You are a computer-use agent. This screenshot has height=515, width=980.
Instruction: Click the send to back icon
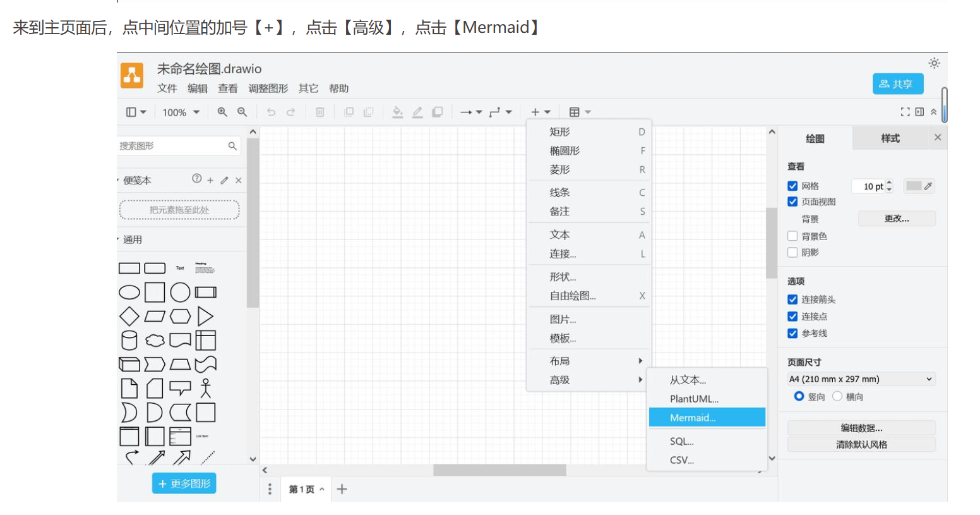click(368, 112)
